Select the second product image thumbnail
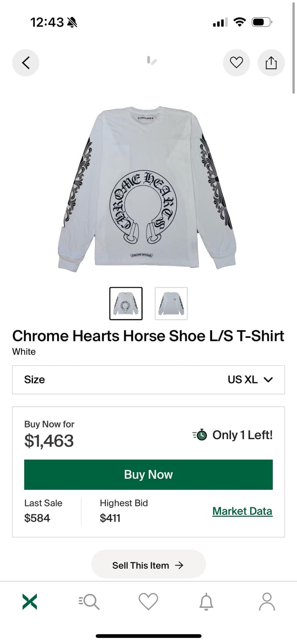Screen dimensions: 297x644 point(171,304)
